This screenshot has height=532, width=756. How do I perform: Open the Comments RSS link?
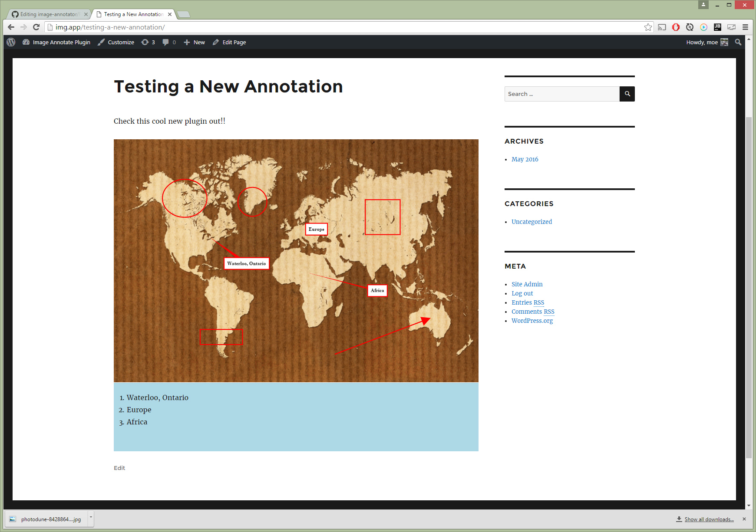[533, 312]
